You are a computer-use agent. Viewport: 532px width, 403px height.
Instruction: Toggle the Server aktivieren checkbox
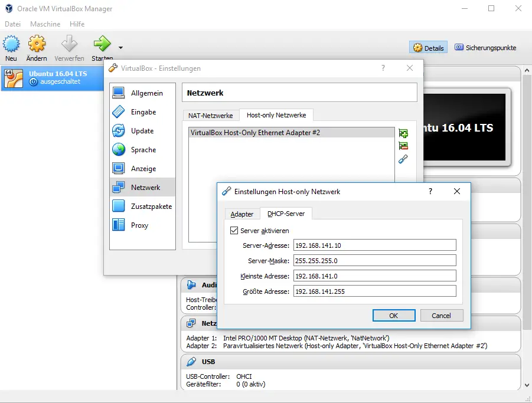[234, 231]
